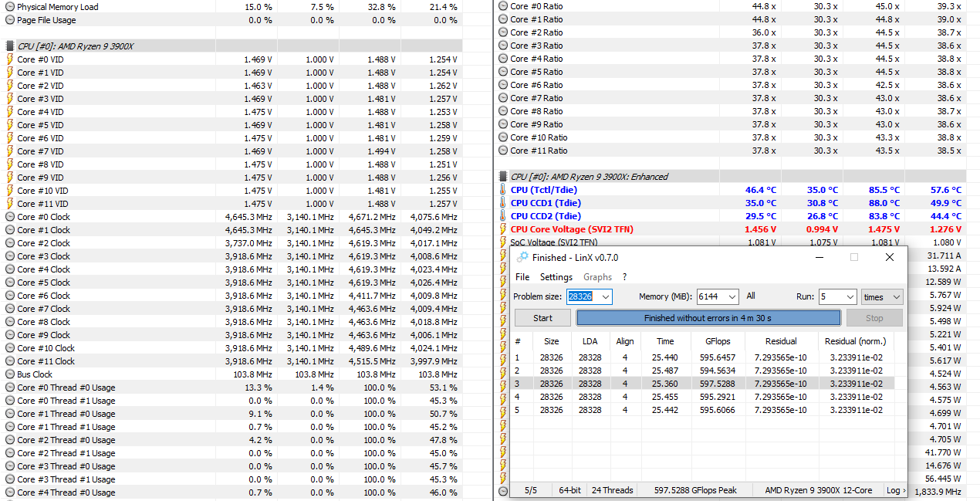Click the Time column header in results table
The height and width of the screenshot is (501, 980).
coord(664,340)
